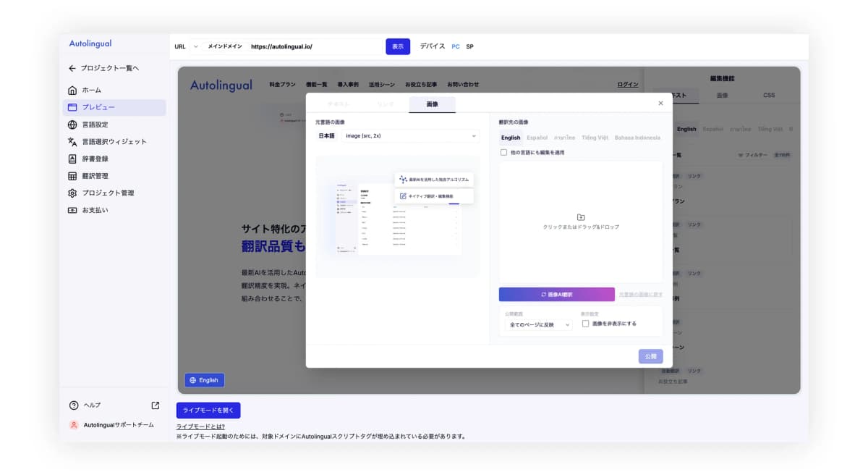
Task: Click the back arrow beside プロジェクト一覧へ
Action: coord(72,68)
